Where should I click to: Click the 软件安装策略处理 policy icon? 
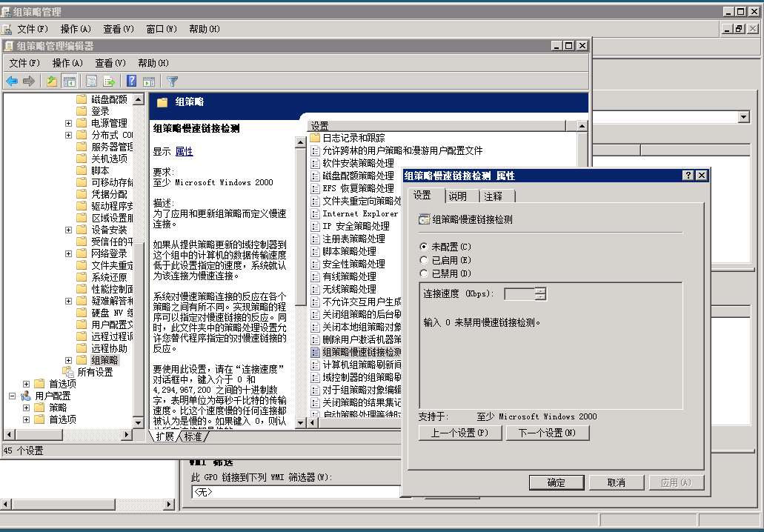coord(315,163)
